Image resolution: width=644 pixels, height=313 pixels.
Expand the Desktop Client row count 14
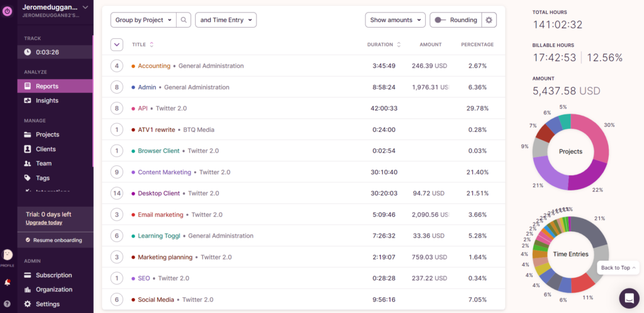tap(116, 194)
